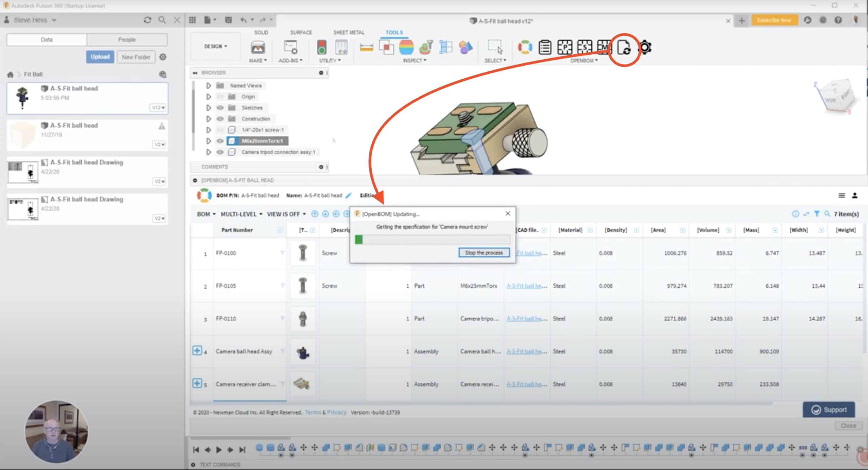Collapse the OPENBOM A-S-FIT BALL HEAD panel
This screenshot has height=470, width=868.
[195, 181]
